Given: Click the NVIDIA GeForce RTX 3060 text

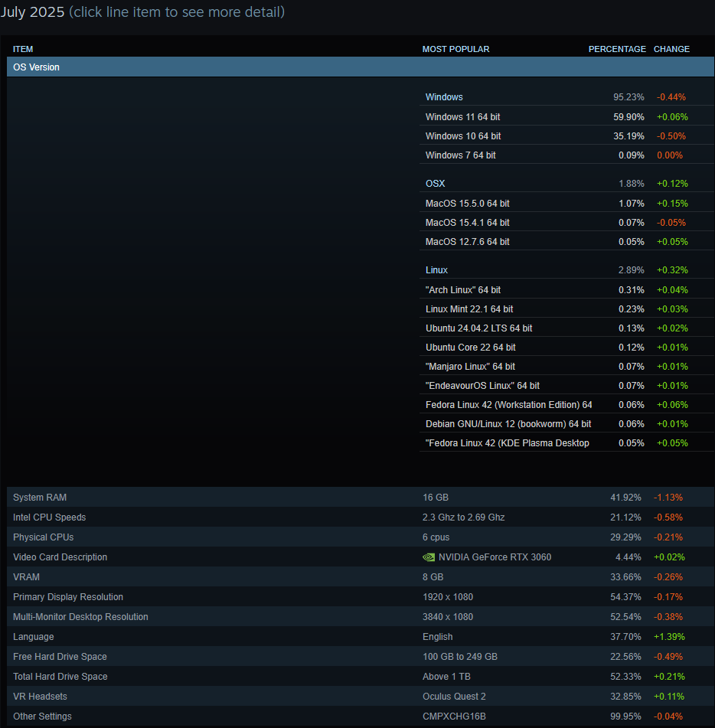Looking at the screenshot, I should coord(495,557).
